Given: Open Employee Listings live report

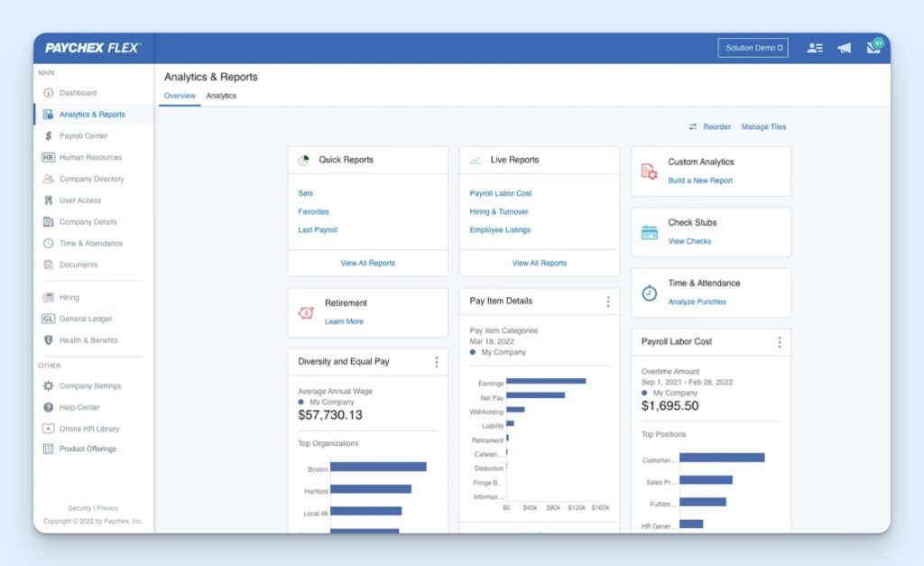Looking at the screenshot, I should 500,230.
